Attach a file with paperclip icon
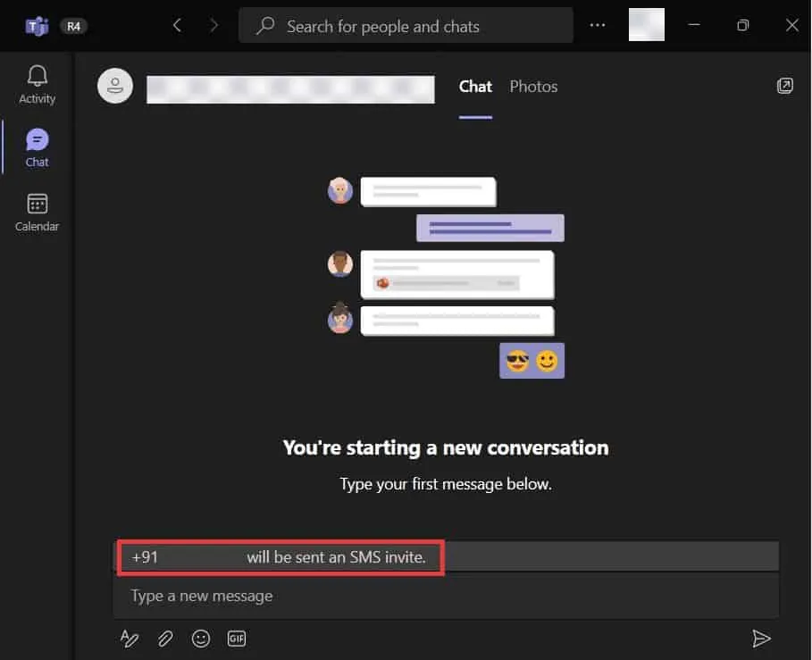The height and width of the screenshot is (660, 812). point(165,638)
